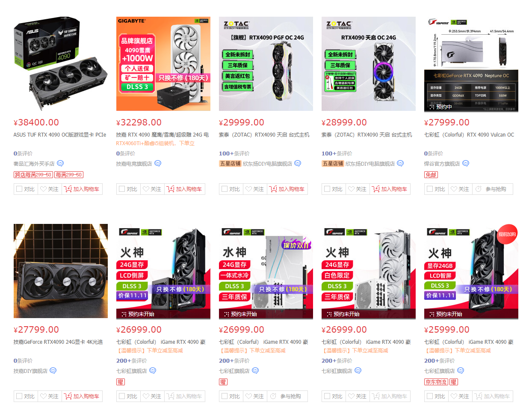Open 技嘉GeForce RTX4090 dark photo thumbnail
This screenshot has width=532, height=411.
(x=61, y=271)
